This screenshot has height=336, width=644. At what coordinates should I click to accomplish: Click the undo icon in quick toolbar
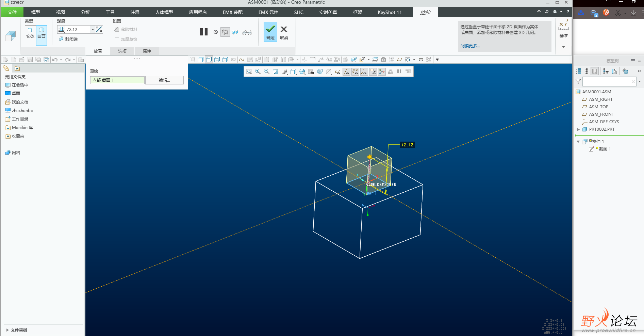pos(55,60)
